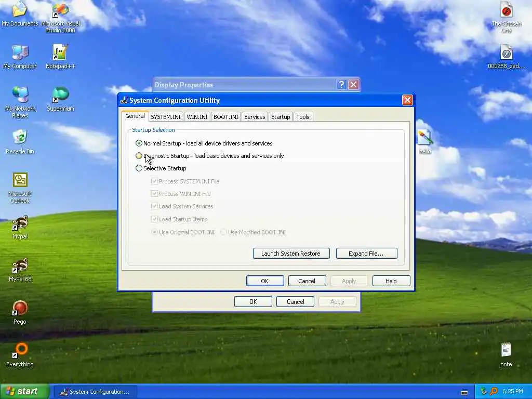Switch to the WIN.INI tab

point(197,117)
